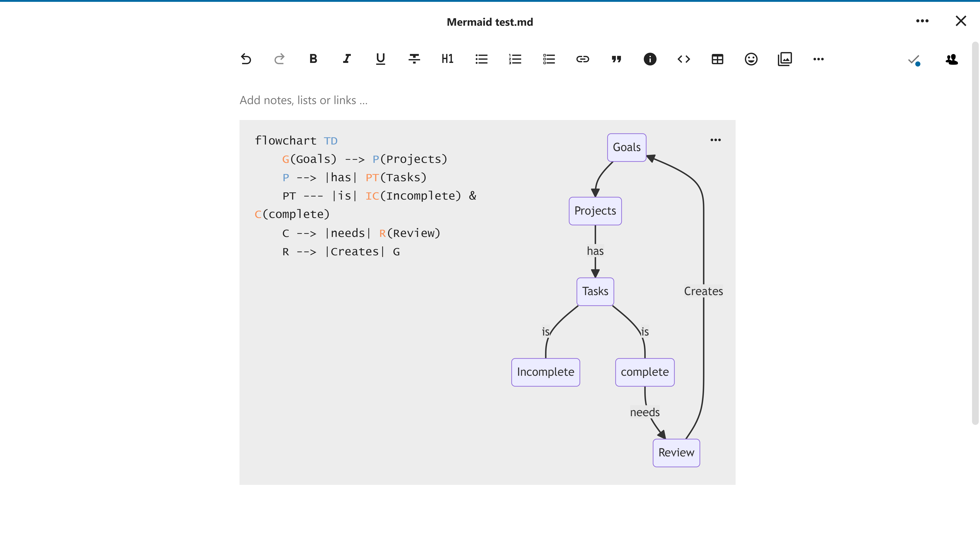The image size is (980, 551).
Task: Insert a blockquote
Action: (x=616, y=59)
